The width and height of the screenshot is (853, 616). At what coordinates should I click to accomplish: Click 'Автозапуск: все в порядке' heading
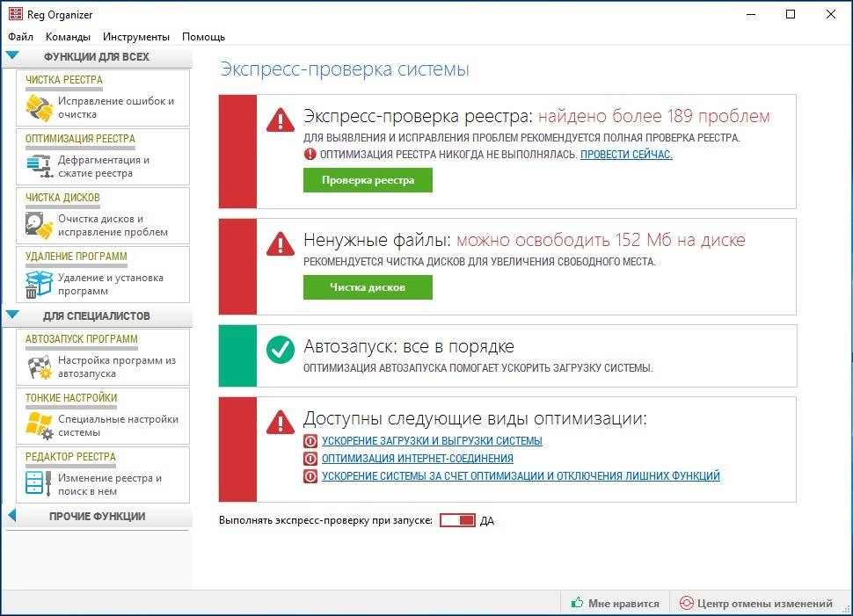[x=409, y=346]
